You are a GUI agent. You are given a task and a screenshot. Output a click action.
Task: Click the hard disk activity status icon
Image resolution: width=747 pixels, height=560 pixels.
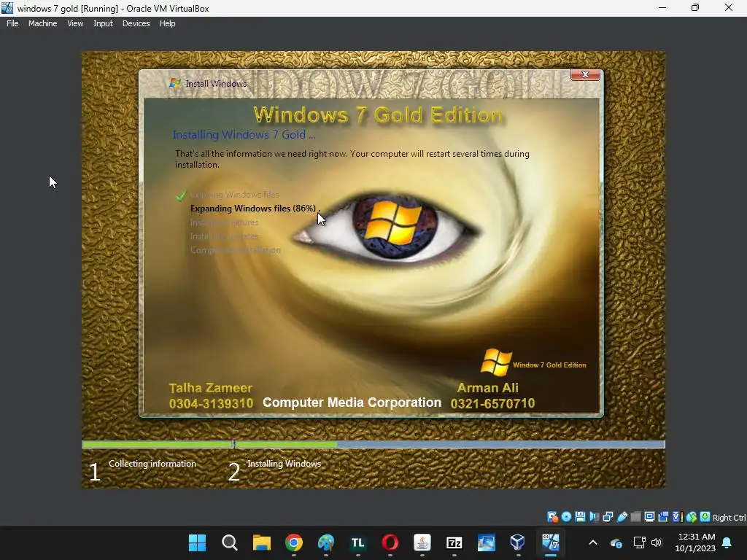(x=552, y=517)
